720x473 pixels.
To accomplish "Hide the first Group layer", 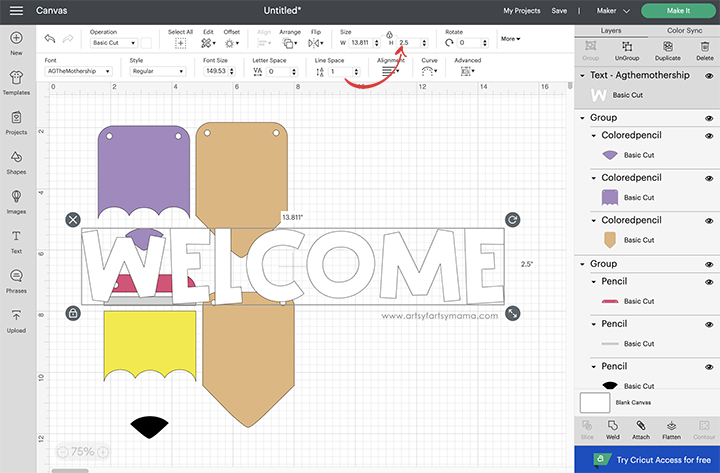I will click(x=709, y=118).
